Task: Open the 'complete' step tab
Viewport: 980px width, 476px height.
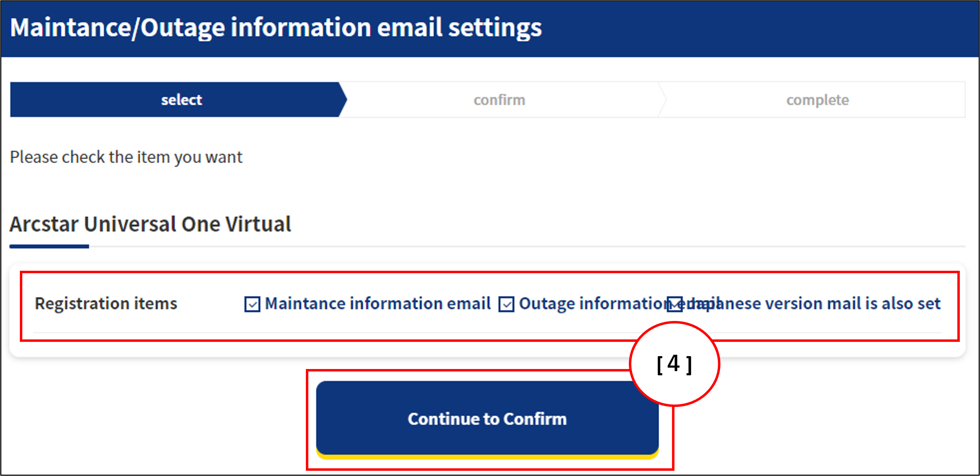Action: click(x=817, y=100)
